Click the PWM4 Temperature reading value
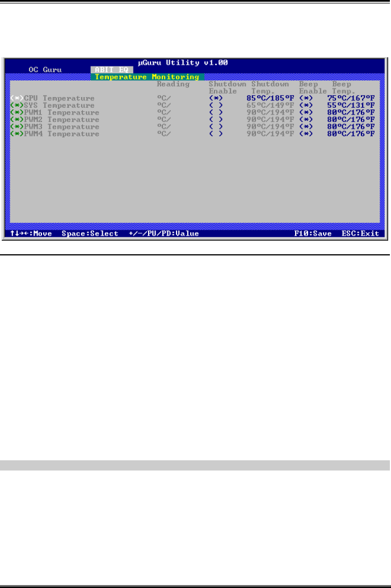 (x=164, y=134)
